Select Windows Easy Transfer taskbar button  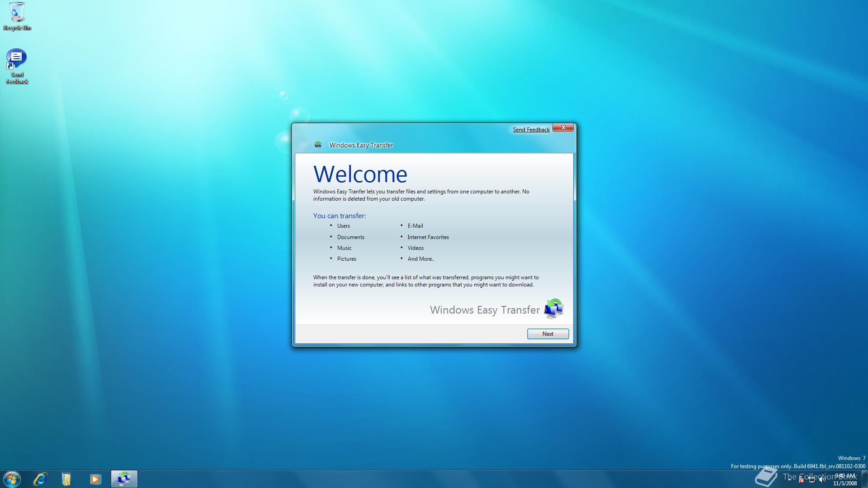tap(124, 479)
